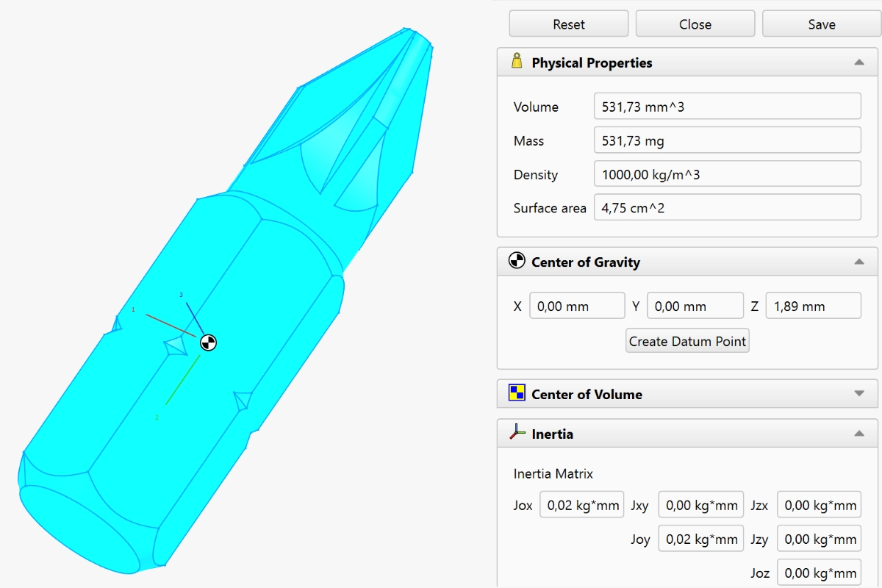Click the Center of Volume header icon
The image size is (882, 588).
click(x=517, y=393)
